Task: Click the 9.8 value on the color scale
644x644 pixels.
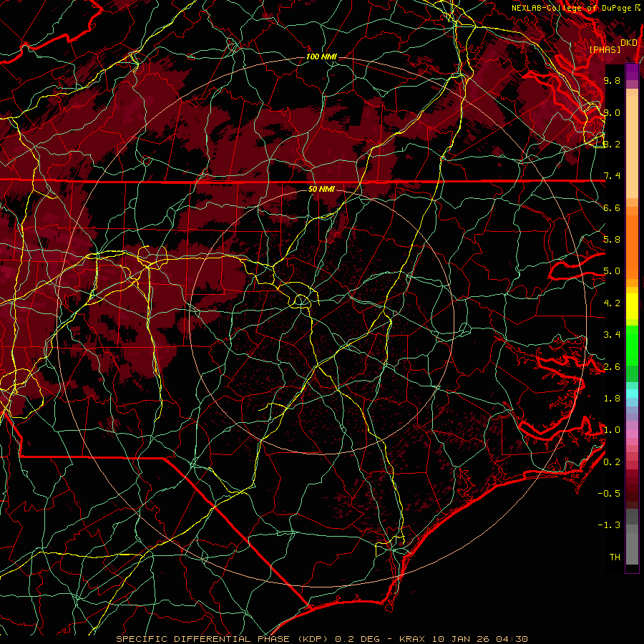Action: [612, 80]
